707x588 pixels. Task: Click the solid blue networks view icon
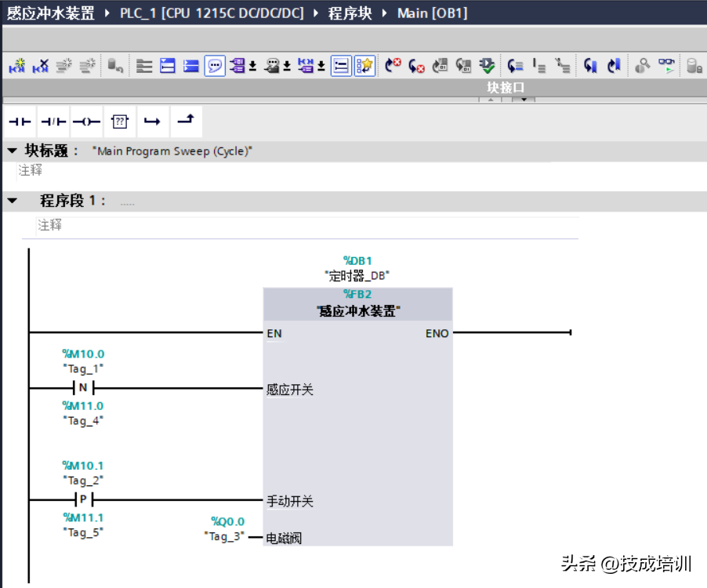[191, 66]
